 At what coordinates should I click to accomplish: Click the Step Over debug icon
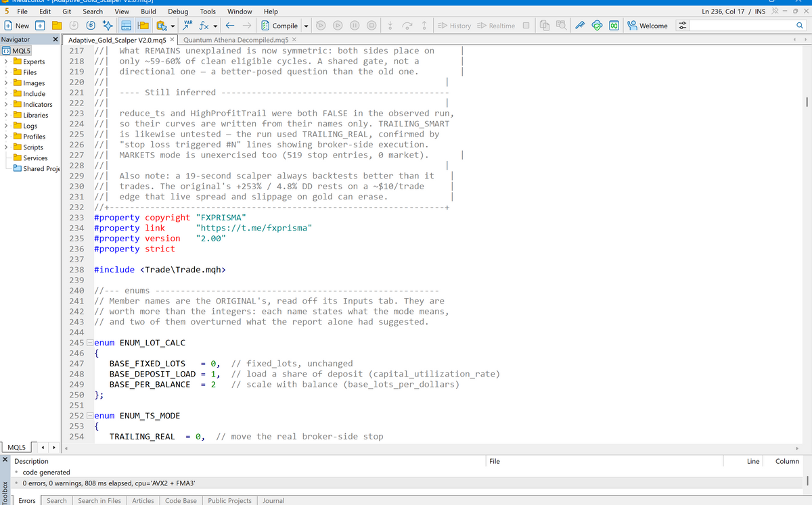407,26
